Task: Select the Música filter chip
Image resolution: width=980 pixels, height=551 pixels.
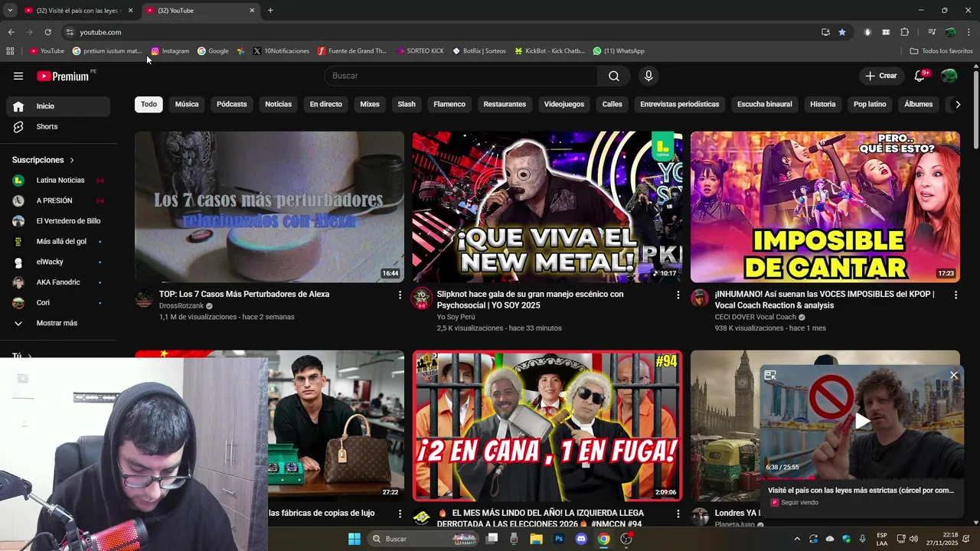Action: click(187, 104)
